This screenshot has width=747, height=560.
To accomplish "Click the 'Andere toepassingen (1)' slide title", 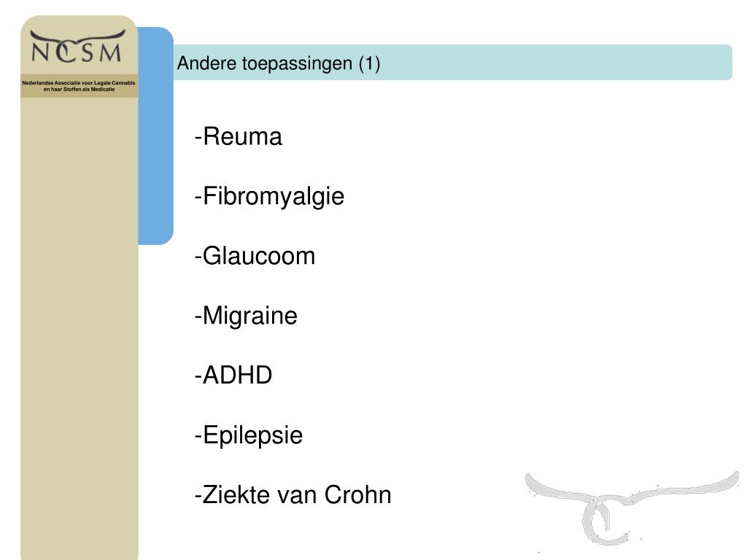I will [278, 64].
